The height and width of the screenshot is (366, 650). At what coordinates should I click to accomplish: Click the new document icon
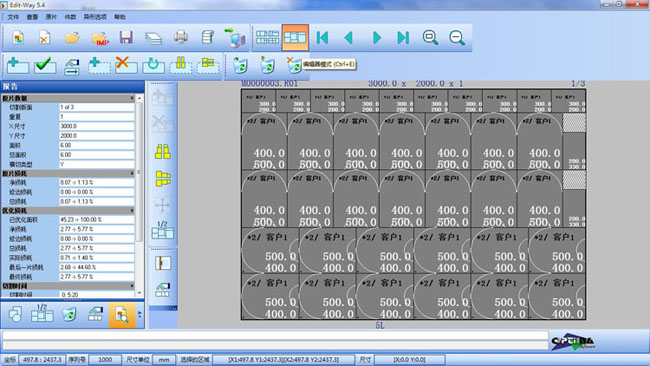tap(18, 38)
